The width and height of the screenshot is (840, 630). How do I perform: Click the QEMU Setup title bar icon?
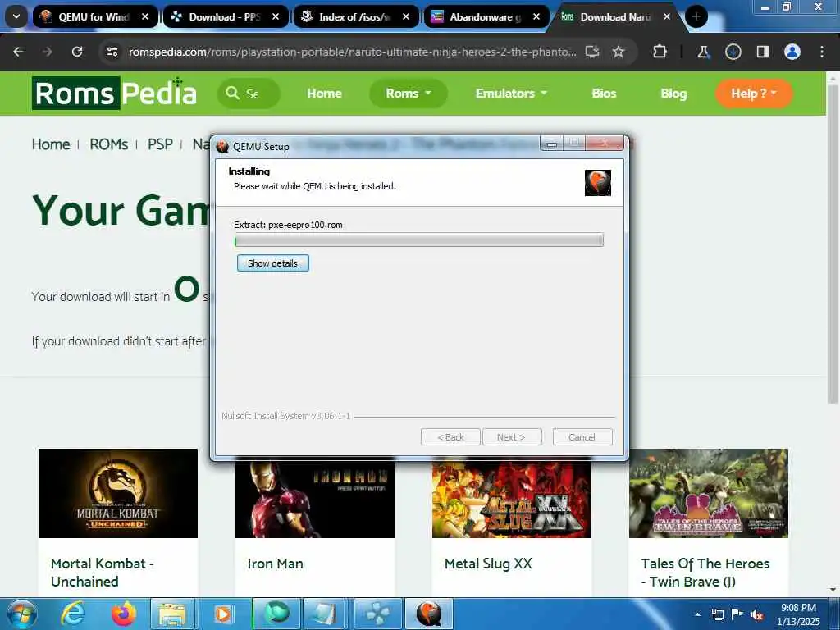[222, 146]
